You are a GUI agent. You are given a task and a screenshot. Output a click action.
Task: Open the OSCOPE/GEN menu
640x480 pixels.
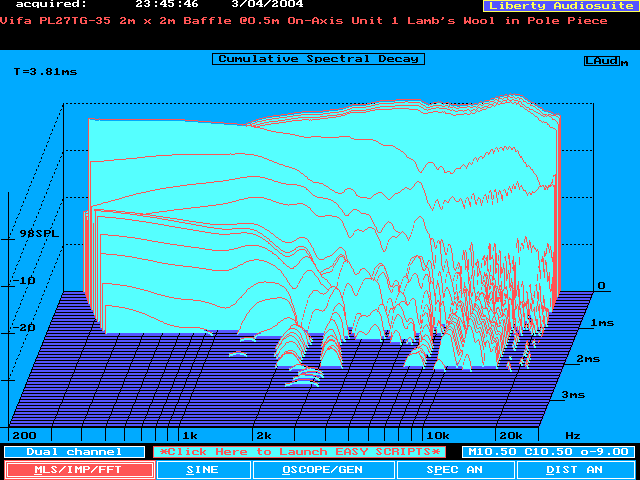[322, 469]
